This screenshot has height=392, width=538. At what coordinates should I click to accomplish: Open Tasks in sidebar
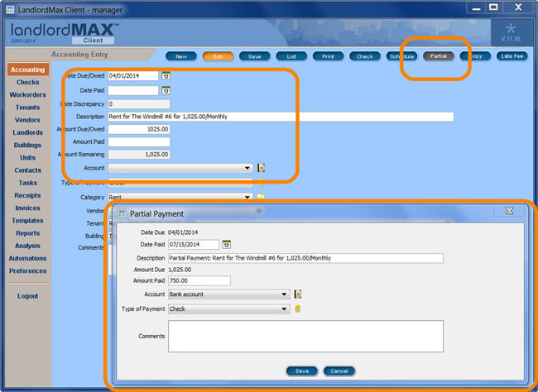point(28,183)
